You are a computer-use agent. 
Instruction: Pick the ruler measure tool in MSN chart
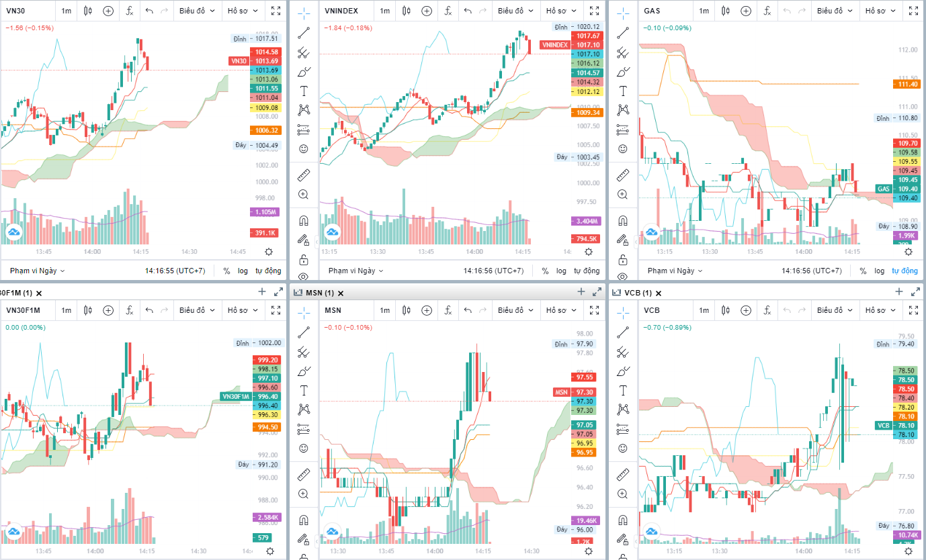click(x=304, y=474)
